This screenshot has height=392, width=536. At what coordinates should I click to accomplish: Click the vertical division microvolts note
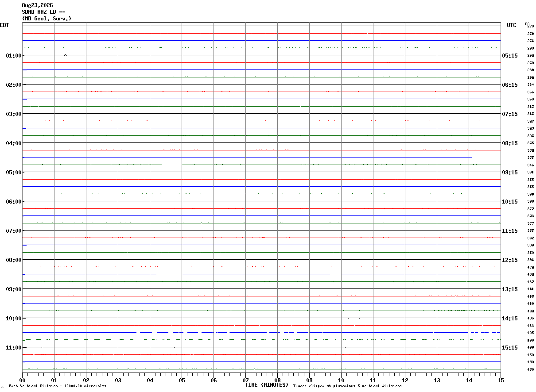(x=58, y=386)
